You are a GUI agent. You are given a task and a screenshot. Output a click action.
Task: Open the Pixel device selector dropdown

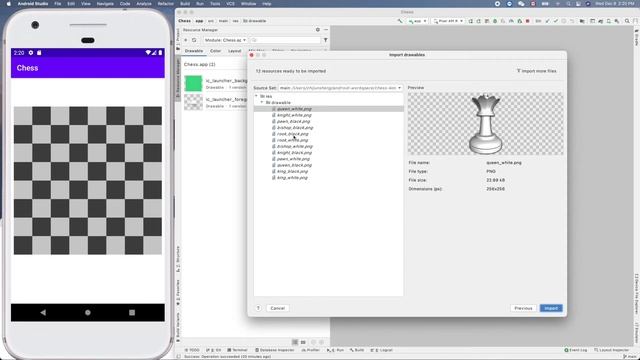[x=448, y=21]
